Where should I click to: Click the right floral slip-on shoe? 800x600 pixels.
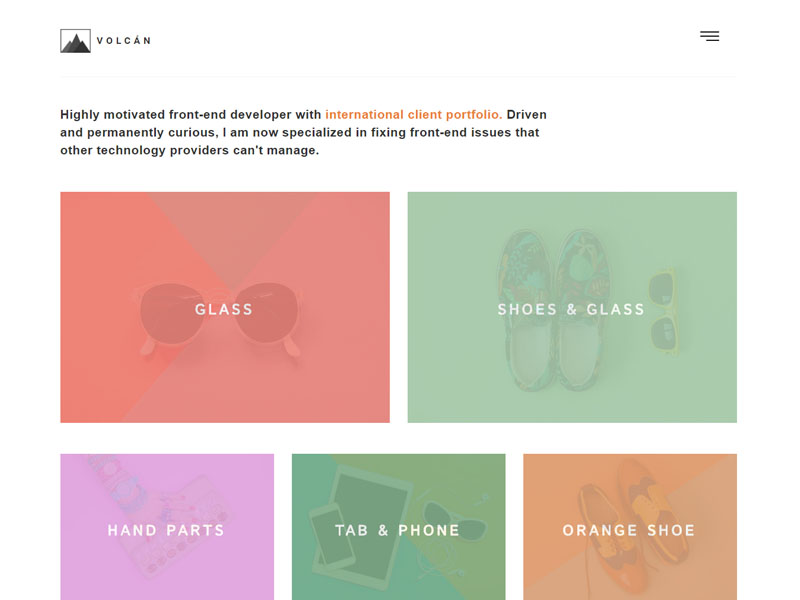click(x=583, y=311)
